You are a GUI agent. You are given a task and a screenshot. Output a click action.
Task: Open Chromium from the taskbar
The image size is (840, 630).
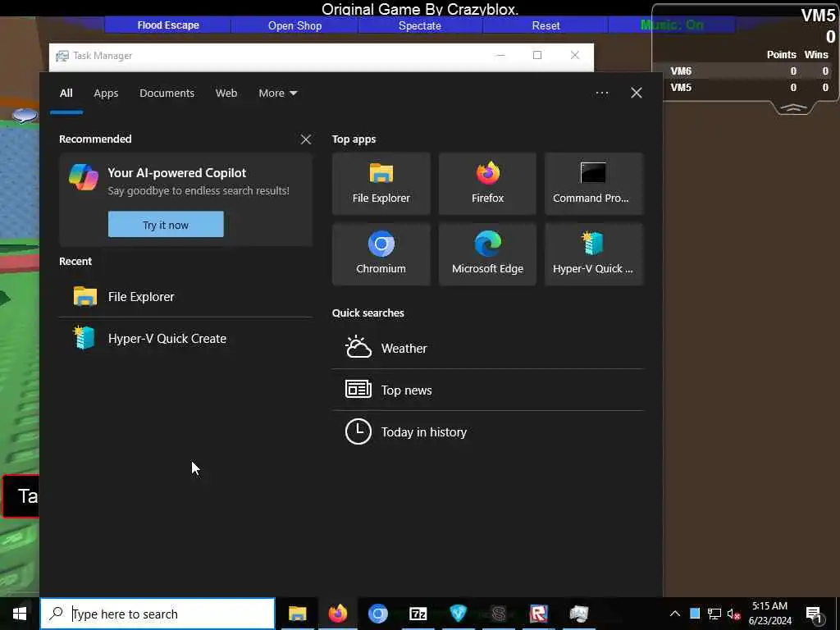(x=377, y=614)
